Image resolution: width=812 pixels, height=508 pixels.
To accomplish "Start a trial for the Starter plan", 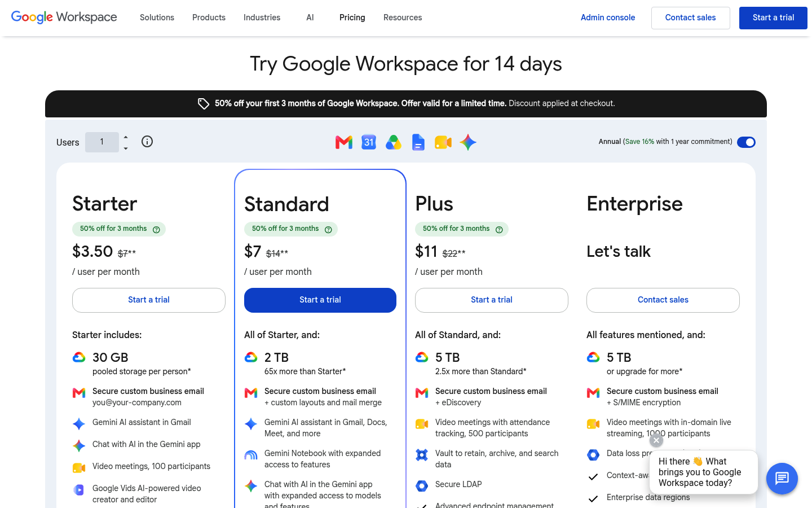I will click(149, 300).
